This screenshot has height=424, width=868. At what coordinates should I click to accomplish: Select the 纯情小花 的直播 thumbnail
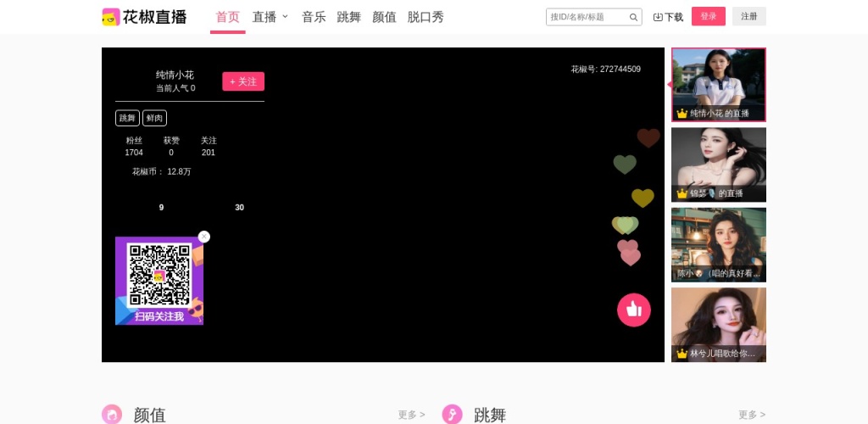[x=719, y=85]
